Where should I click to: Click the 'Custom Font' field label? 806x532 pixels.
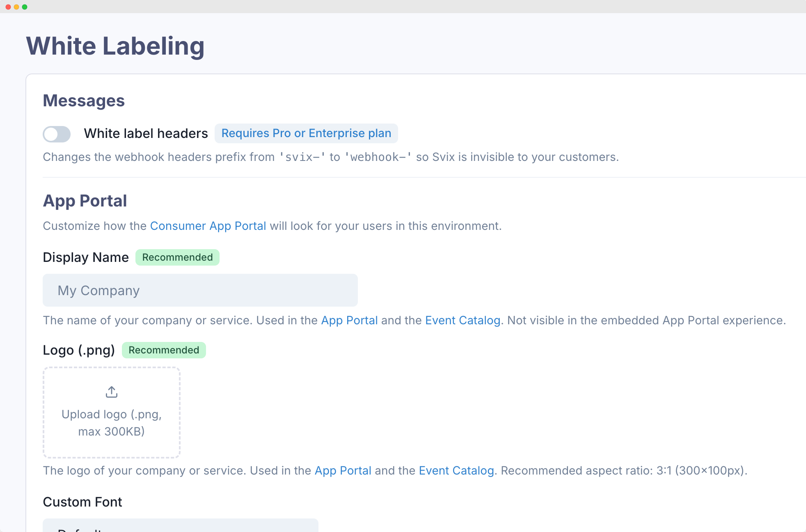pos(82,502)
